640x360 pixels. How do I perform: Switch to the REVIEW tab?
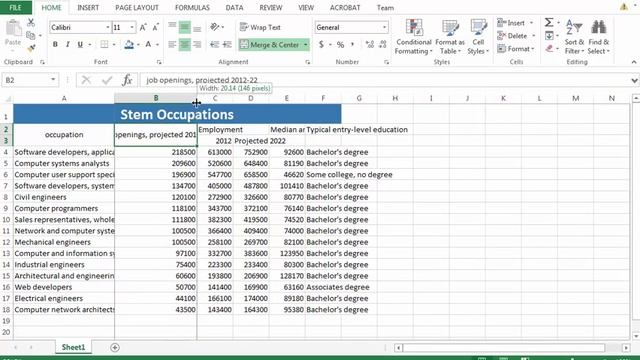tap(271, 7)
